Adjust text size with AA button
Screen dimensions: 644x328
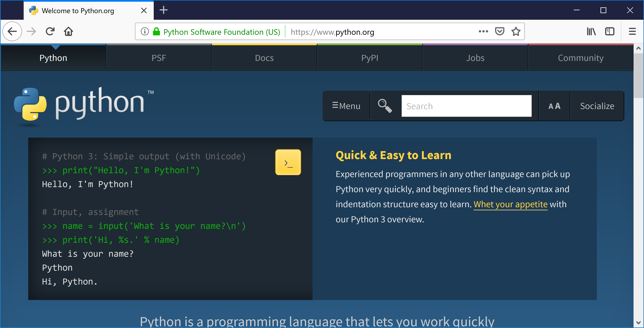tap(554, 106)
